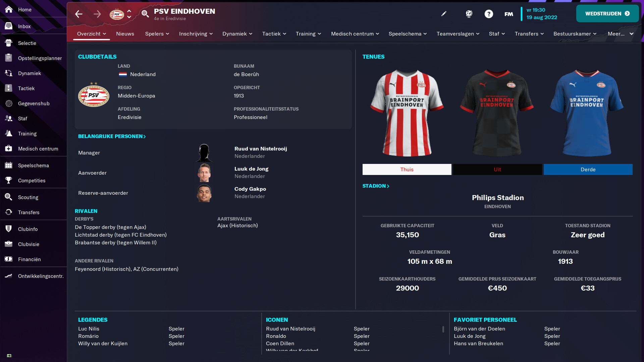Select the Thuis kit tab
The width and height of the screenshot is (644, 362).
tap(407, 169)
